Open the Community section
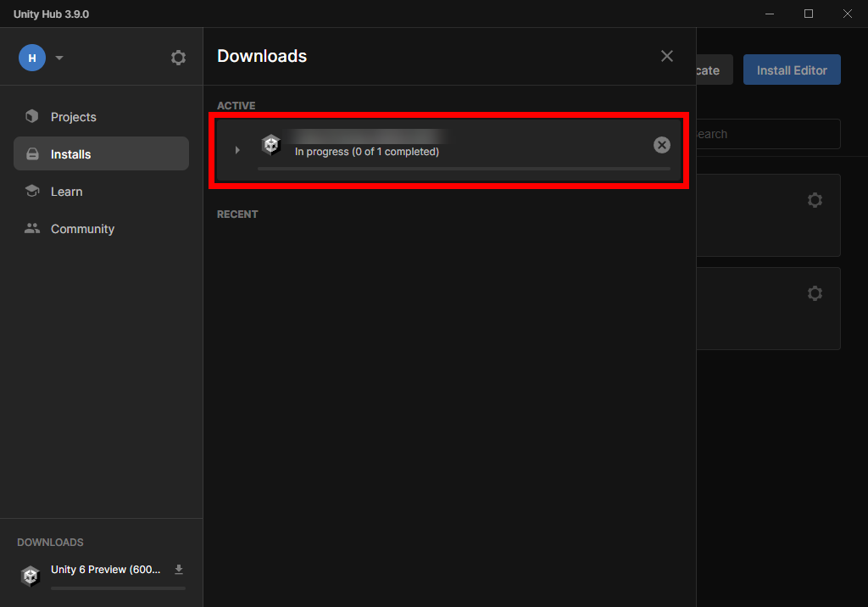The width and height of the screenshot is (868, 607). pos(102,229)
